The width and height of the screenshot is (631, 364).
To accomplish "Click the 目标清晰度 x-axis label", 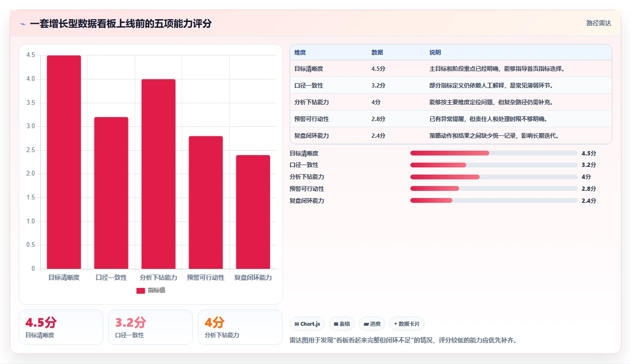I will [64, 277].
